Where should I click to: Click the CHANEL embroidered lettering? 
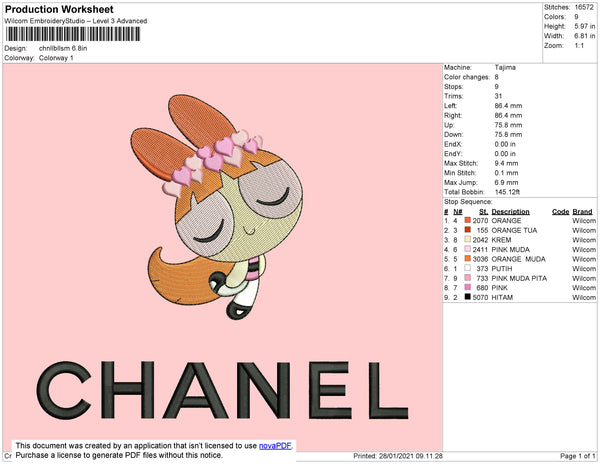tap(222, 390)
